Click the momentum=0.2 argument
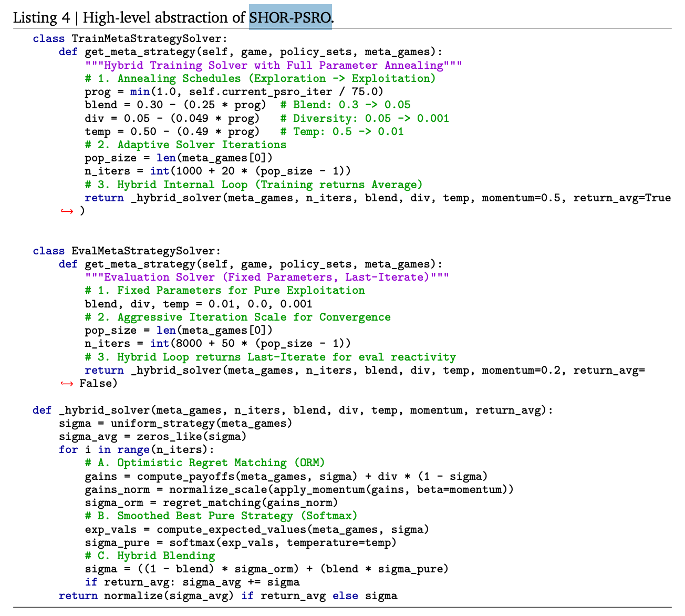The height and width of the screenshot is (616, 685). [523, 370]
